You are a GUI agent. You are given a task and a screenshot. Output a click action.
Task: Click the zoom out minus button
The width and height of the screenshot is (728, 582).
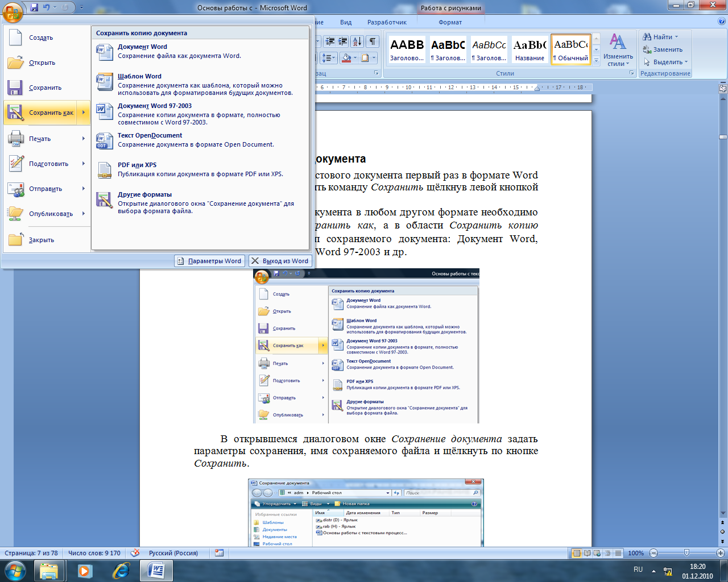click(x=653, y=553)
